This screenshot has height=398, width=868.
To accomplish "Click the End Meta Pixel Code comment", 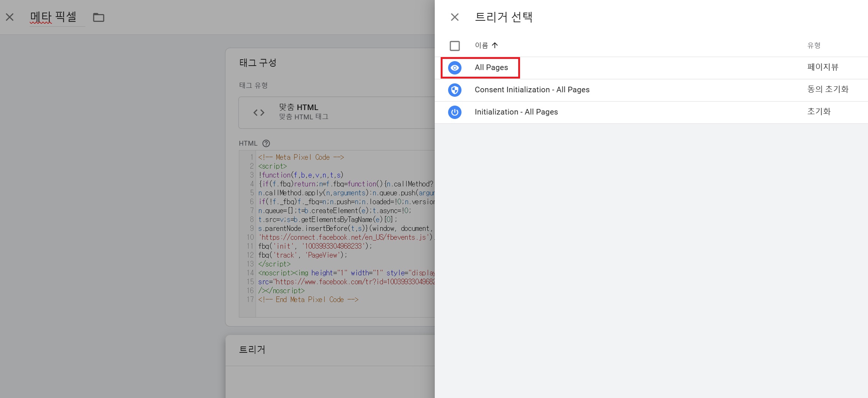I will 308,299.
